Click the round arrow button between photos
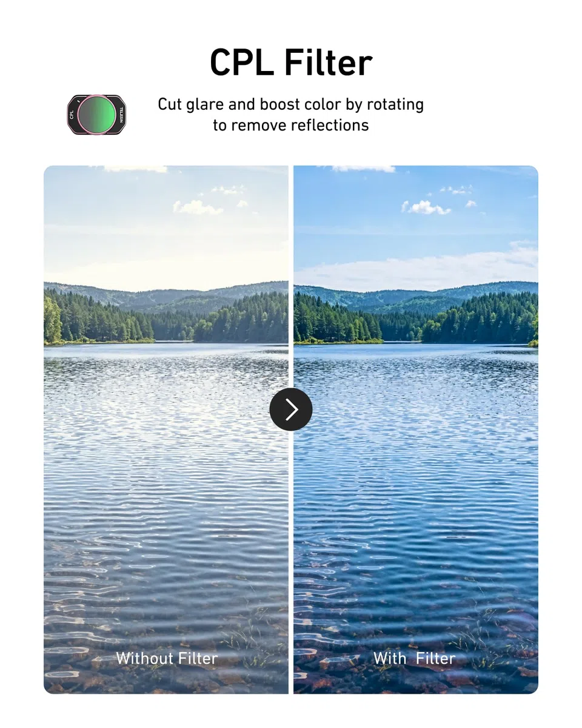The width and height of the screenshot is (582, 728). pyautogui.click(x=291, y=409)
